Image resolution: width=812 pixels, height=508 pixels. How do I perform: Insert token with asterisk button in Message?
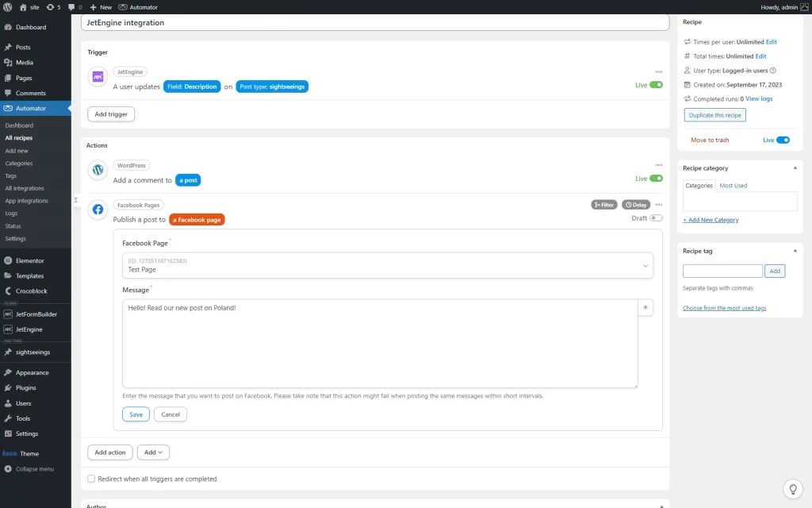(645, 307)
